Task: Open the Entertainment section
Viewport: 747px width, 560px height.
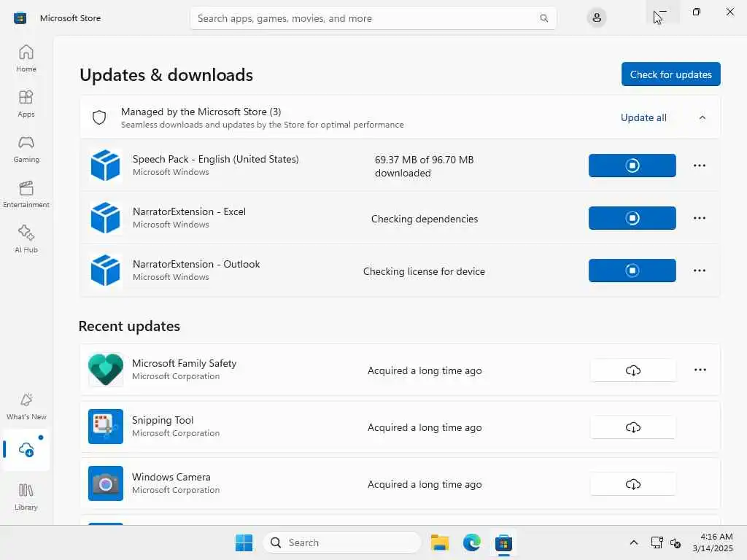Action: pos(26,194)
